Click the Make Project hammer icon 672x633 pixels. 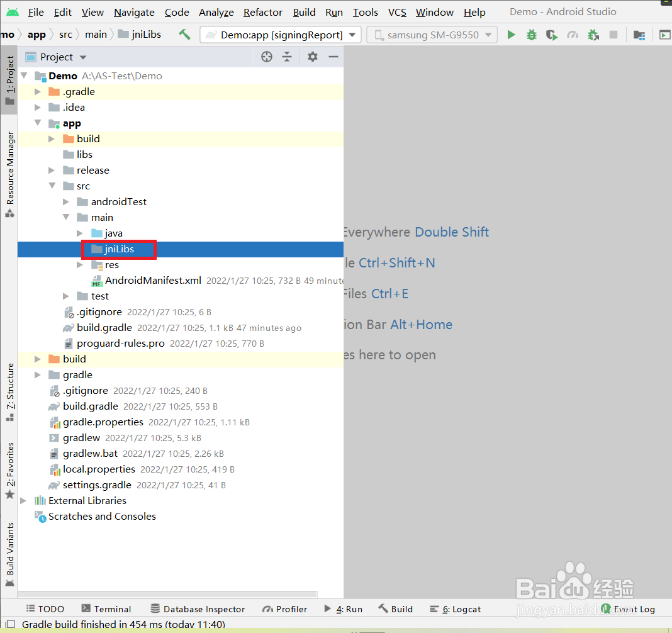pyautogui.click(x=185, y=34)
